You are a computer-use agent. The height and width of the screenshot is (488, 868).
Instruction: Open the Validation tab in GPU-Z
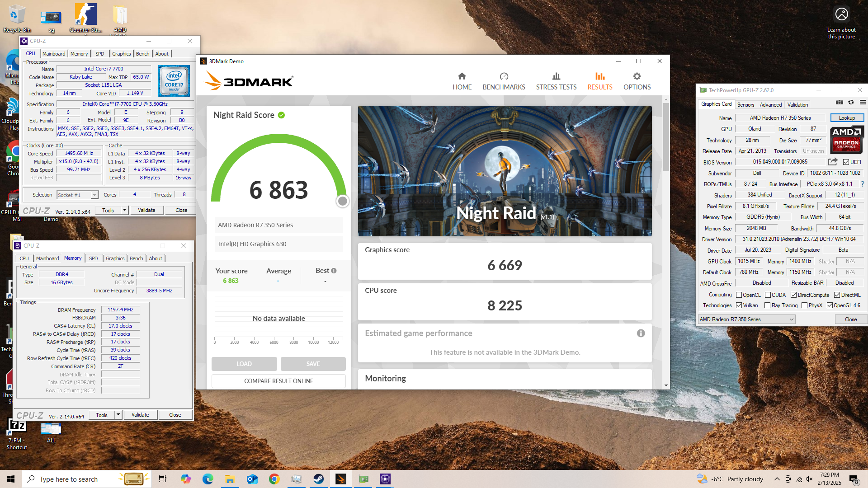click(797, 104)
